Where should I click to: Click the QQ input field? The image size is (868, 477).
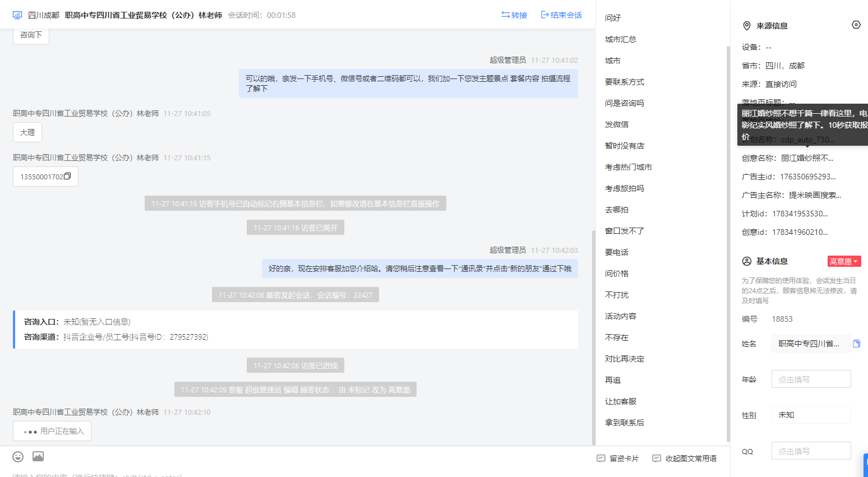pos(811,451)
